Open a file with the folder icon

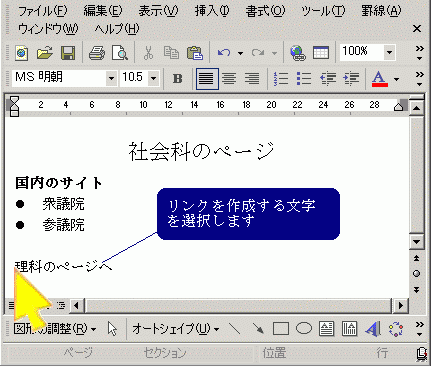coord(45,53)
